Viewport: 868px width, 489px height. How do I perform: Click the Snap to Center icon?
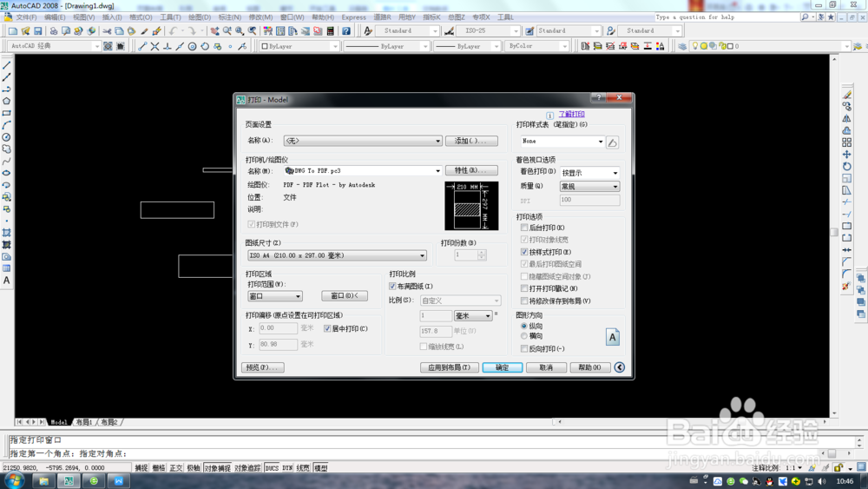pos(192,47)
